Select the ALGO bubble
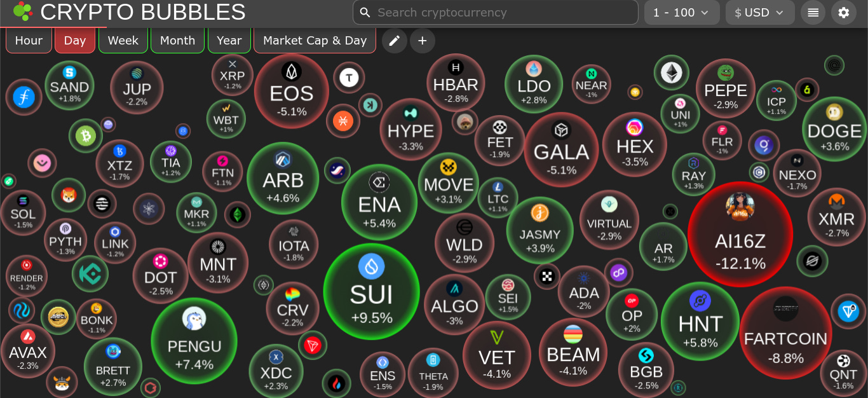This screenshot has width=868, height=398. tap(454, 304)
